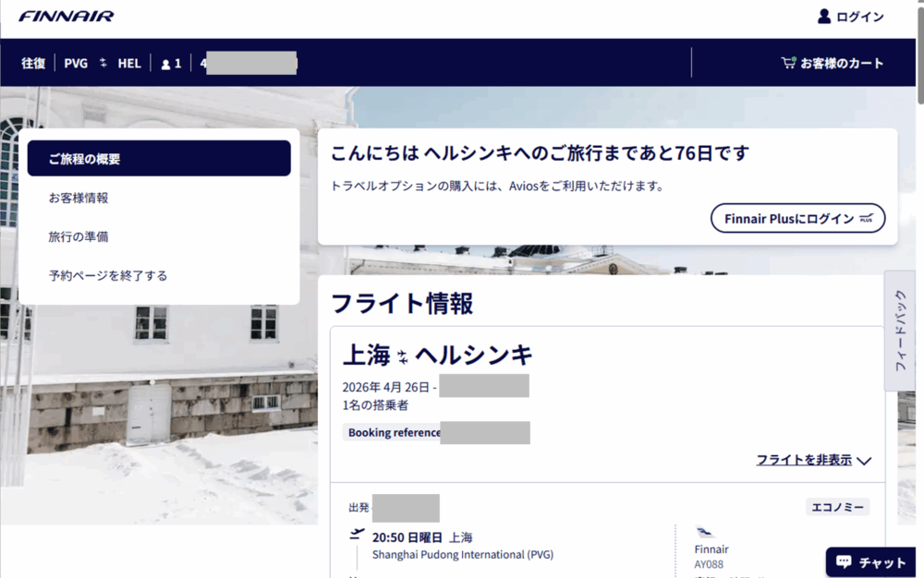The image size is (924, 578).
Task: Click the small Finnair airline logo above AY088
Action: 705,533
